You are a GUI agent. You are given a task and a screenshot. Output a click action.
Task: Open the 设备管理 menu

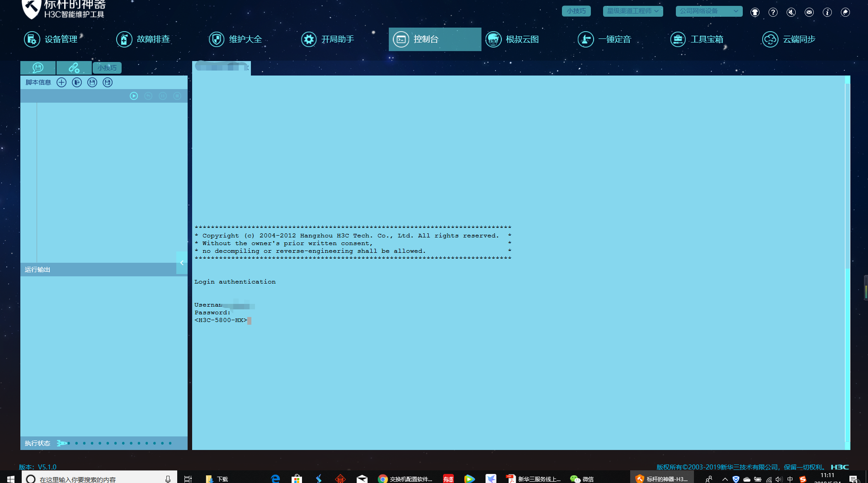[51, 39]
